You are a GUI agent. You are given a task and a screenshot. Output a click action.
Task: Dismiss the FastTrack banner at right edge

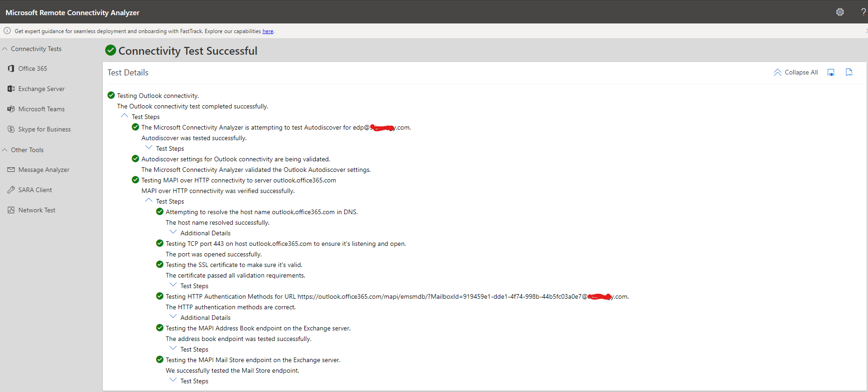point(866,31)
